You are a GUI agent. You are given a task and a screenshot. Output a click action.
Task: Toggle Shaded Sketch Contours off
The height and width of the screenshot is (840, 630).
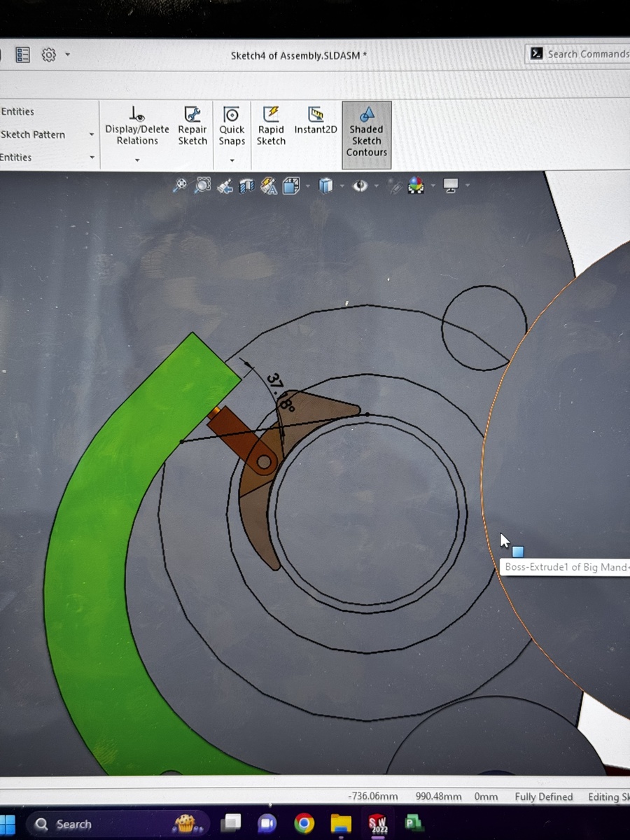coord(366,133)
